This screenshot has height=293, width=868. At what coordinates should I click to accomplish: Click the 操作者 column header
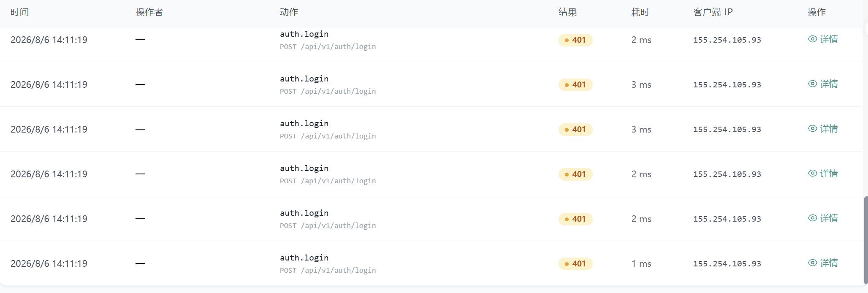pyautogui.click(x=149, y=12)
